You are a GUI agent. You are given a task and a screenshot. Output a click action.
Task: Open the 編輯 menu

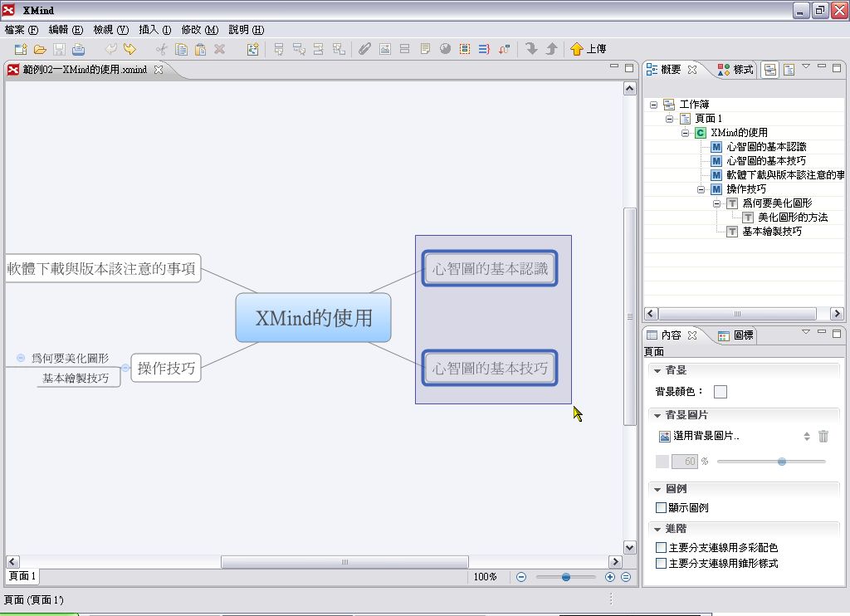(x=66, y=30)
